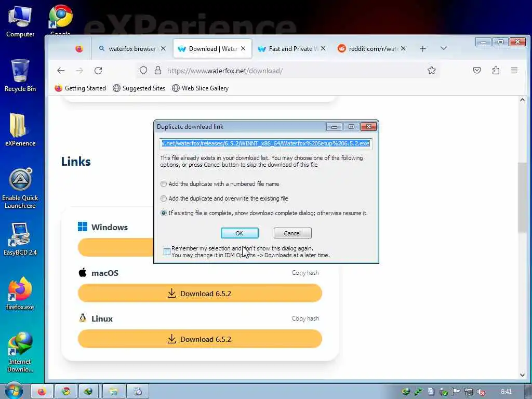Open the Recycle Bin on the desktop
Screen dimensions: 532x399
pyautogui.click(x=20, y=76)
